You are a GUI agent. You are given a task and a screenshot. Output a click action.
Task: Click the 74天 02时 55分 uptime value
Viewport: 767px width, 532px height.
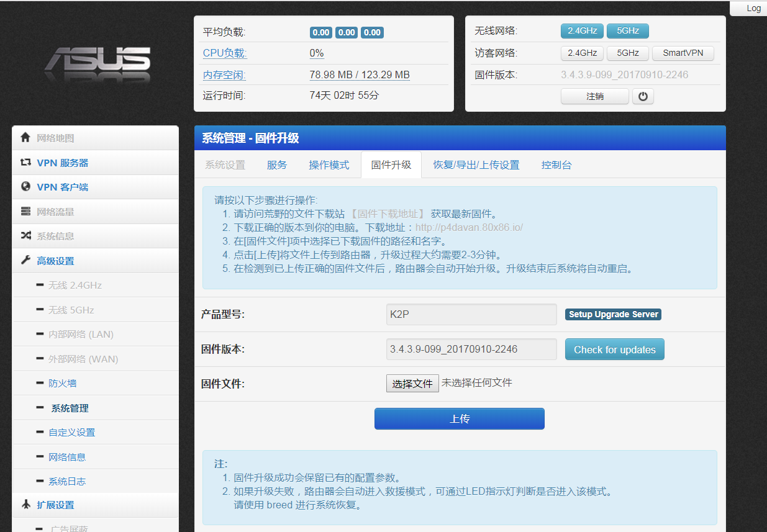(x=344, y=96)
